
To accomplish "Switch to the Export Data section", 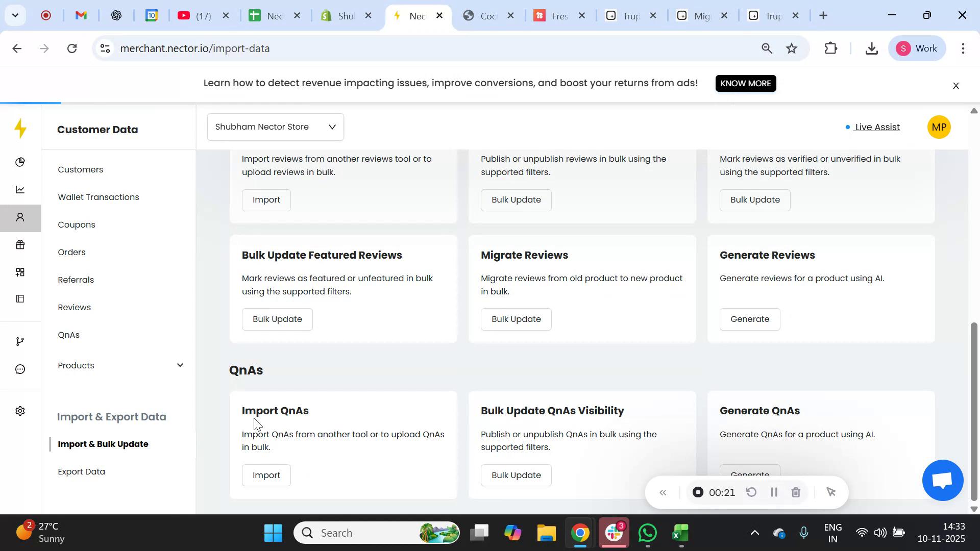I will [81, 471].
